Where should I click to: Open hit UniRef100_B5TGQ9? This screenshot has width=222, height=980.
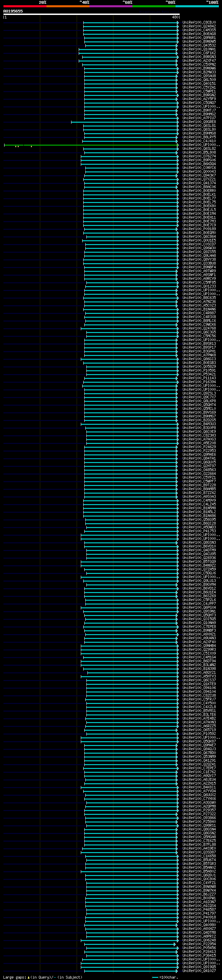pos(199,561)
